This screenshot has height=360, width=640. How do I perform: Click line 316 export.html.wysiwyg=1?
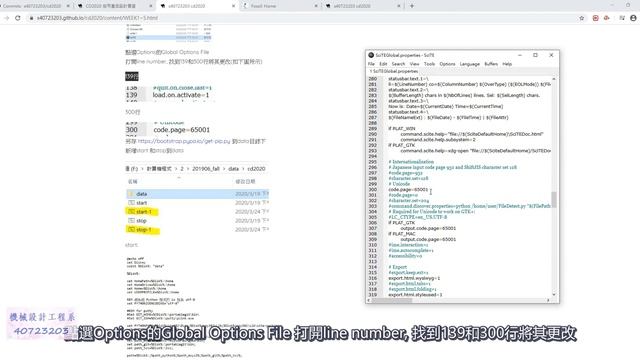point(414,278)
